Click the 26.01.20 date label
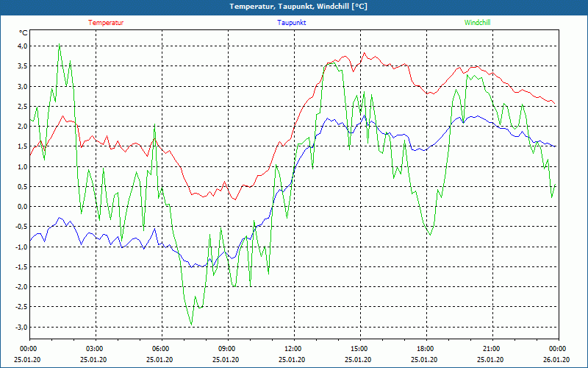Image resolution: width=588 pixels, height=368 pixels. (557, 360)
